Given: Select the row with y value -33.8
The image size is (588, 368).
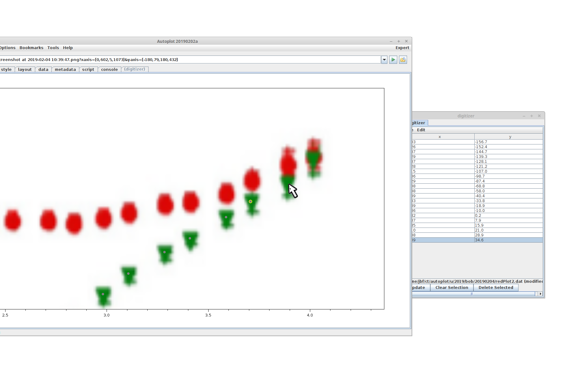Looking at the screenshot, I should tap(477, 201).
